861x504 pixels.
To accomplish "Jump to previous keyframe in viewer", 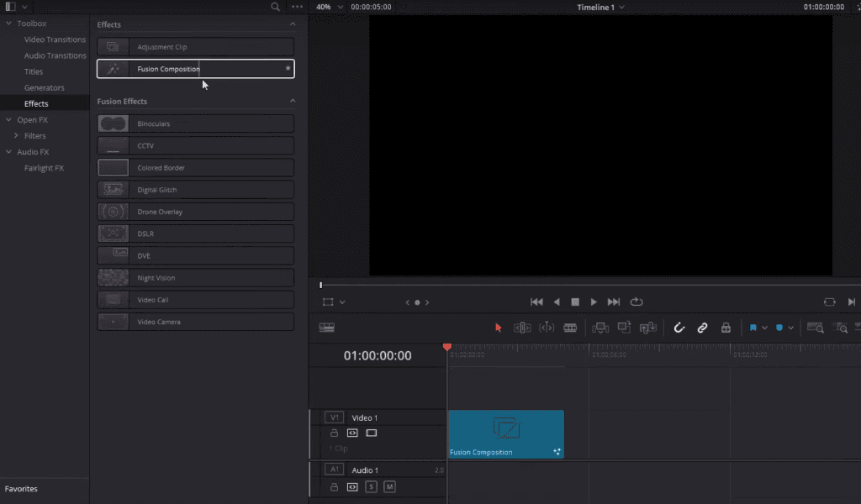I will pos(408,302).
